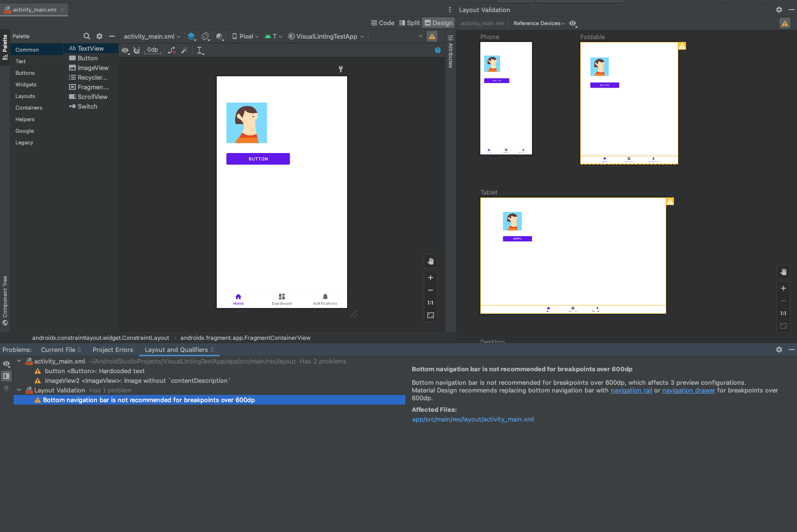Open the navigation rail link

click(631, 390)
